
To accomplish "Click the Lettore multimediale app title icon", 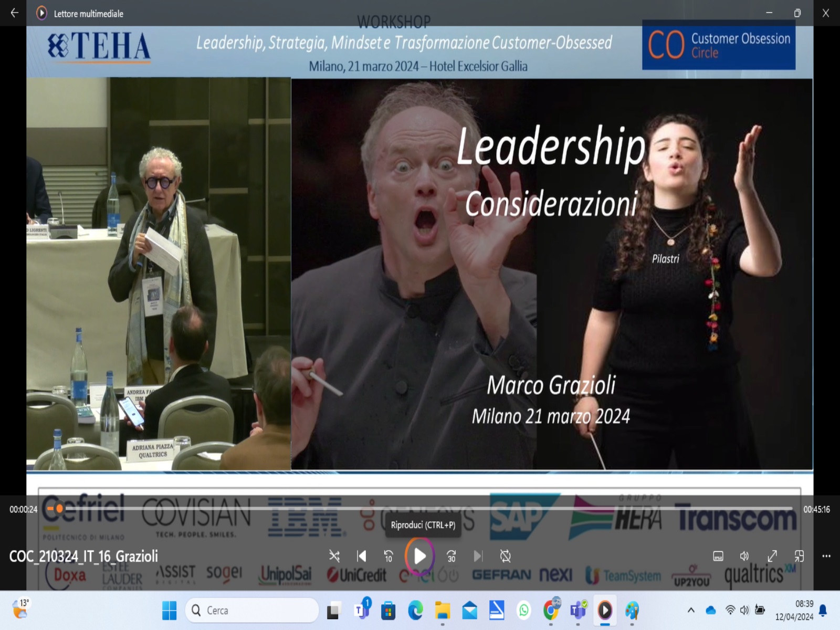I will click(41, 13).
